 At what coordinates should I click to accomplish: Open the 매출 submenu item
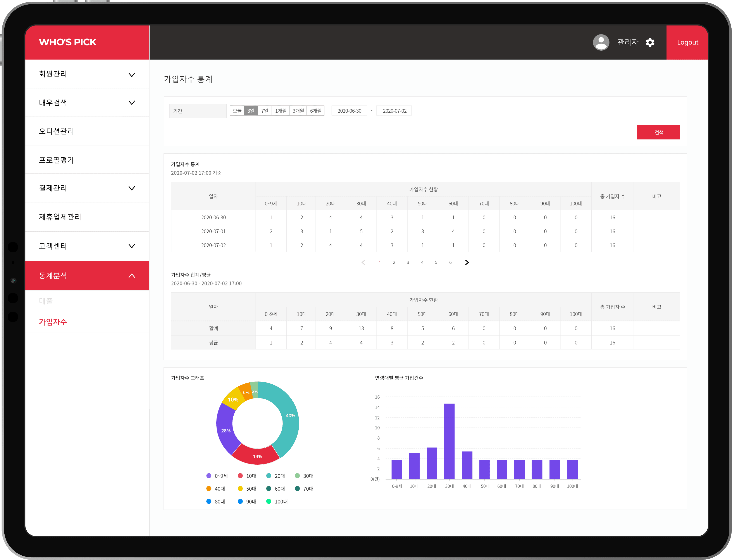[46, 301]
